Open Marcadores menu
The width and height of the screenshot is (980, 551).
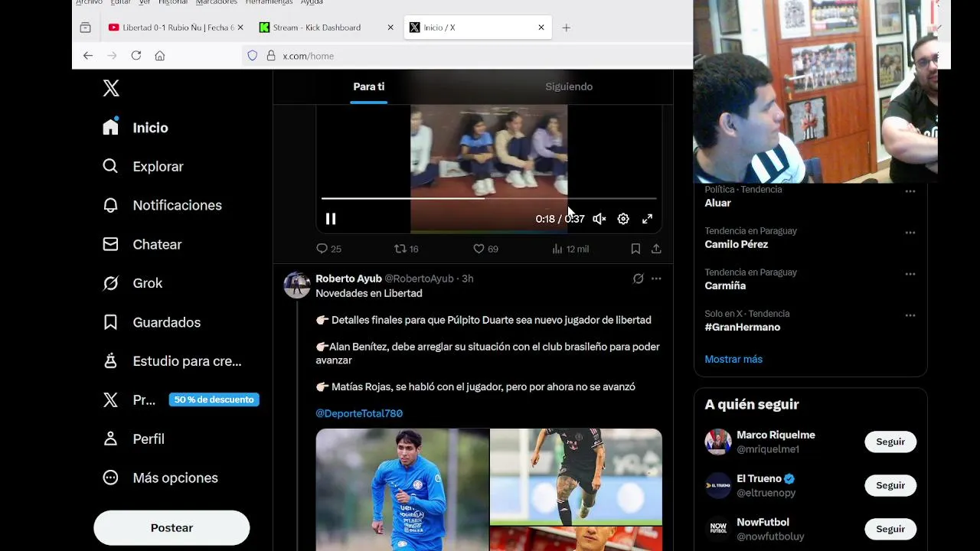pyautogui.click(x=217, y=2)
